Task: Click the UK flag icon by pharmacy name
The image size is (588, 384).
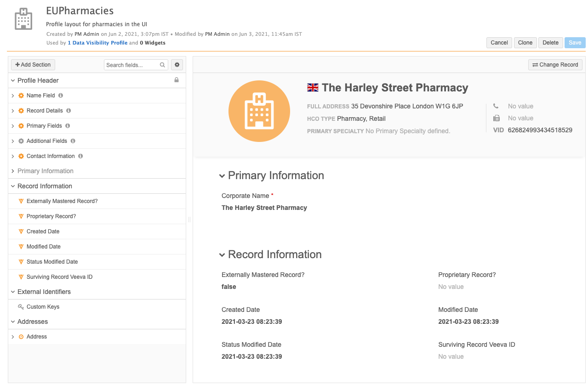Action: coord(313,88)
